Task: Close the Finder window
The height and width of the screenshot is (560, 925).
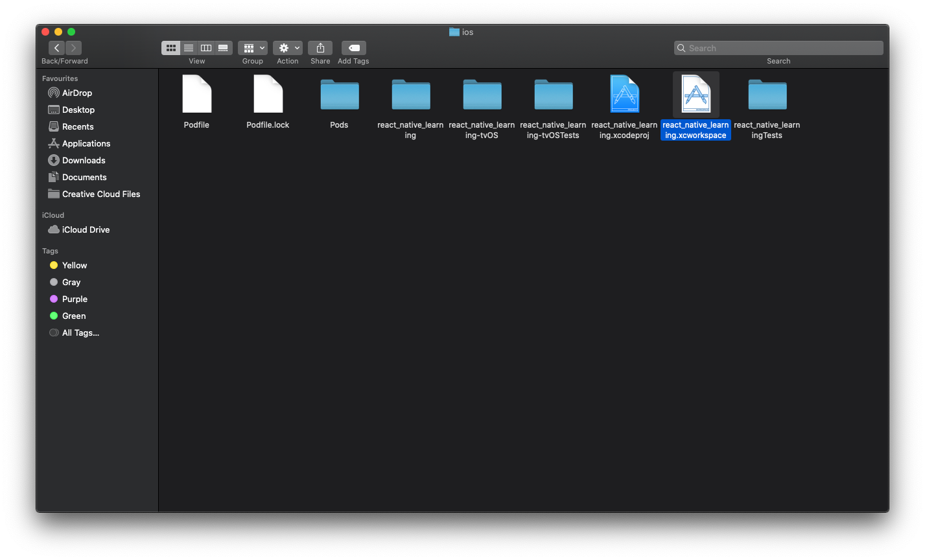Action: (45, 32)
